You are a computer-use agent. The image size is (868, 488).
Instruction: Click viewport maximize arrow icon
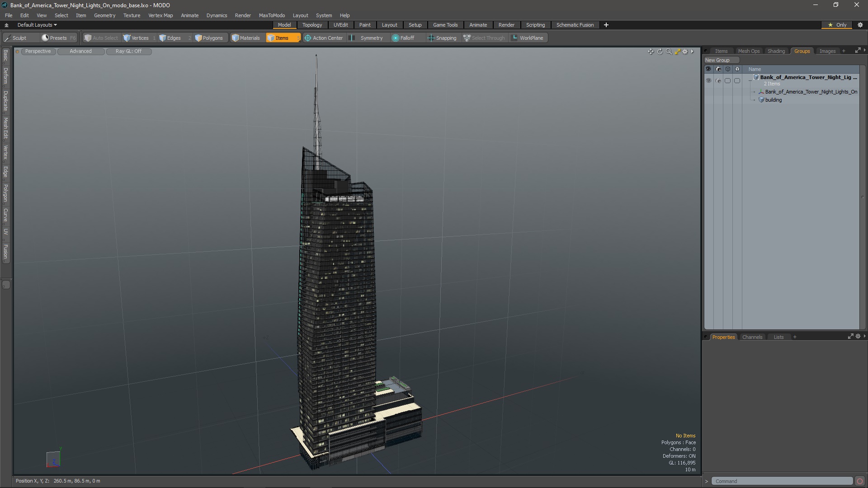[677, 52]
